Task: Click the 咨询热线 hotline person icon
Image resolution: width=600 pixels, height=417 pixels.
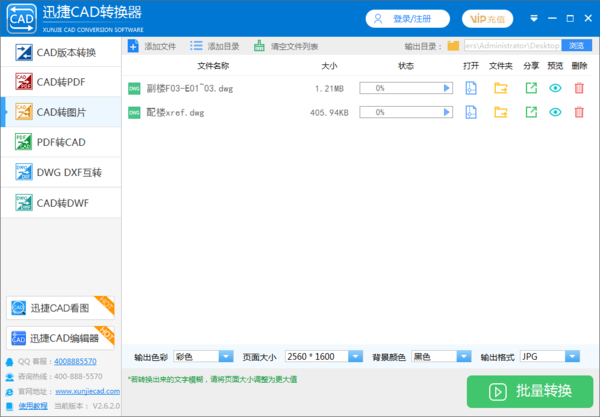Action: pos(10,377)
